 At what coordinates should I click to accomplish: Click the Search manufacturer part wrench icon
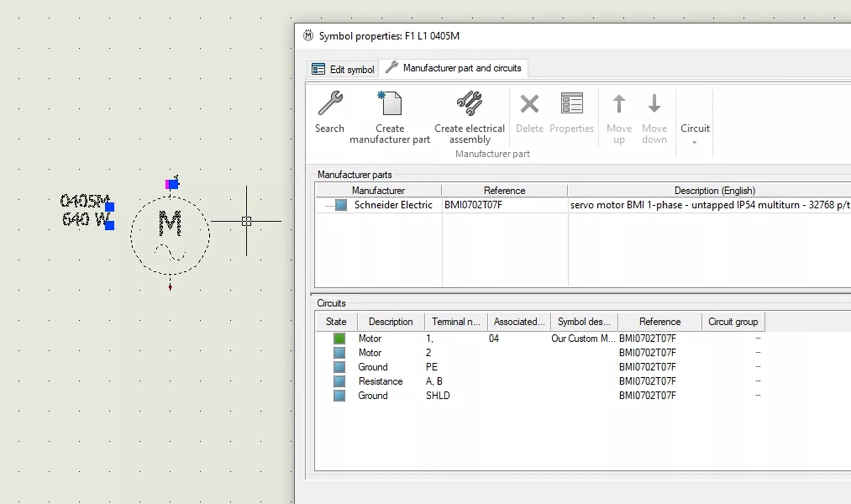pyautogui.click(x=330, y=103)
